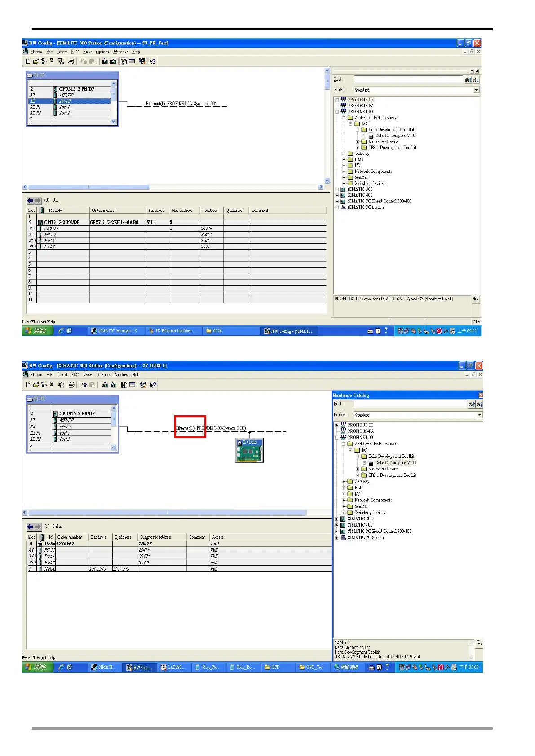Expand Molex I/O Device folder in S7_PN_Test catalog
This screenshot has height=756, width=535.
[x=358, y=141]
